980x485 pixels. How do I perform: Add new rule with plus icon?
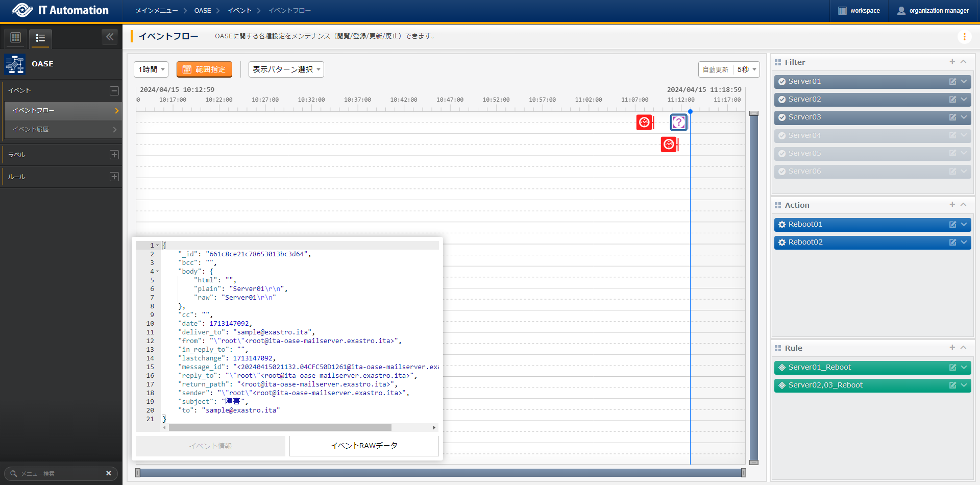click(x=952, y=348)
